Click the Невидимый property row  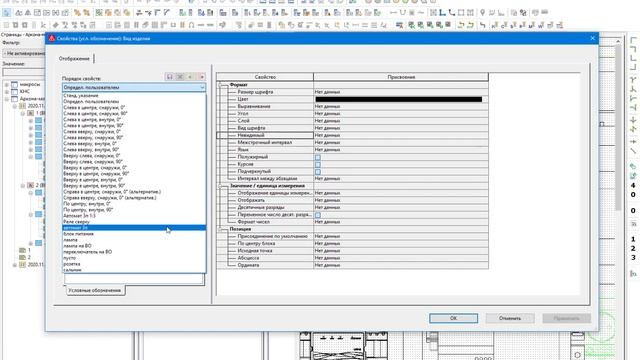click(353, 135)
